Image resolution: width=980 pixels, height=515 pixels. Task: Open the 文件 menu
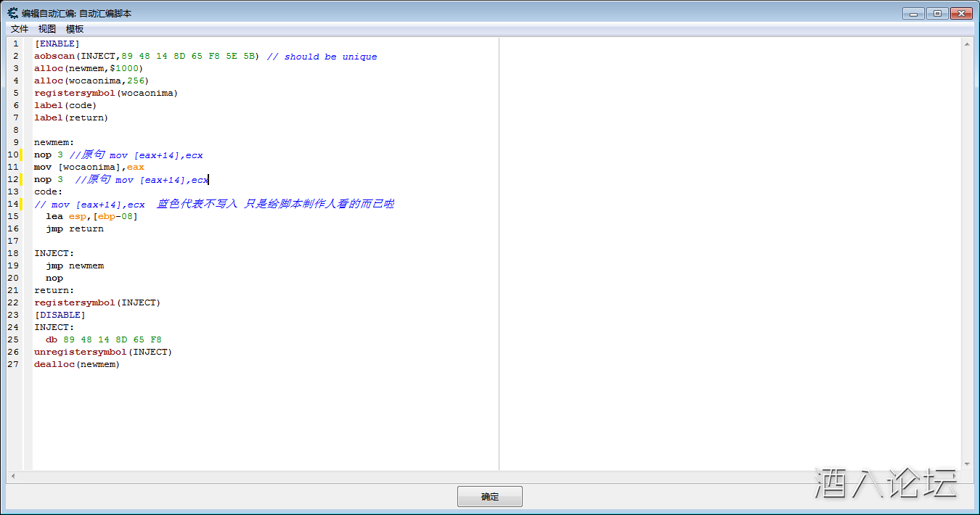click(x=20, y=29)
